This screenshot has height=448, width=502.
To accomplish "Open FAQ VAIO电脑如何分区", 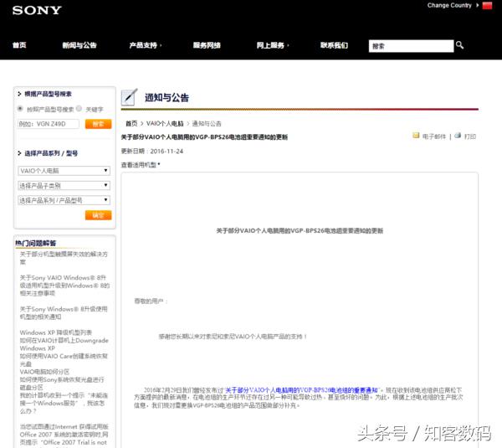I will click(x=44, y=372).
